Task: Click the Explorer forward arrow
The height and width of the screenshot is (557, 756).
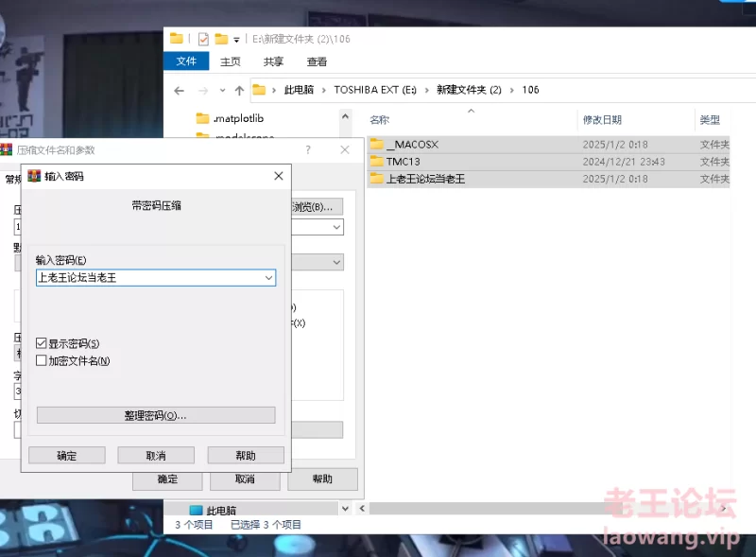Action: 203,90
